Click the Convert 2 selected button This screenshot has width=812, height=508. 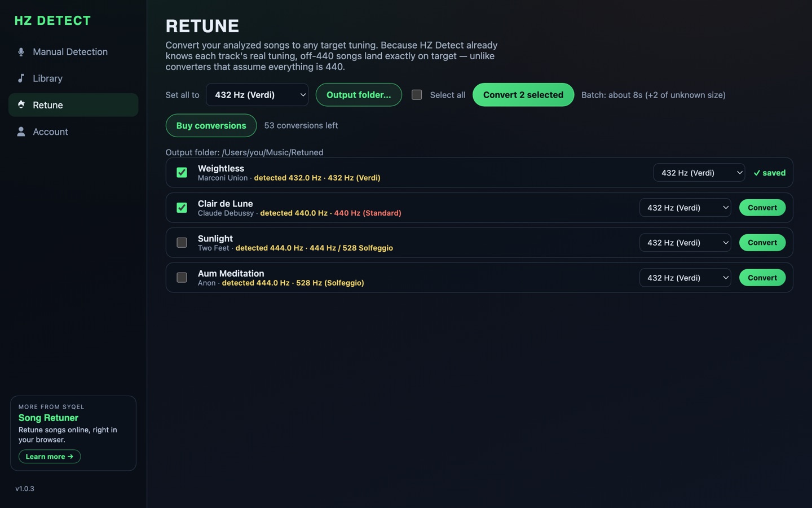(523, 95)
